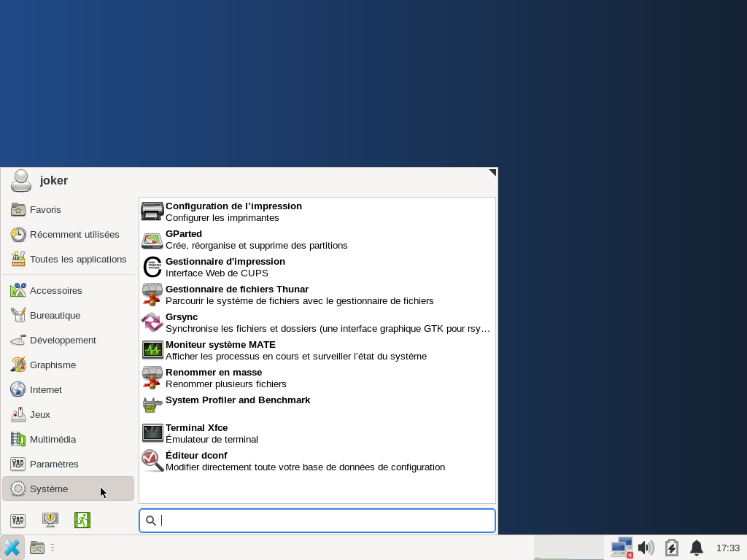The image size is (747, 560).
Task: Open the Éditeur dconf icon
Action: [152, 461]
